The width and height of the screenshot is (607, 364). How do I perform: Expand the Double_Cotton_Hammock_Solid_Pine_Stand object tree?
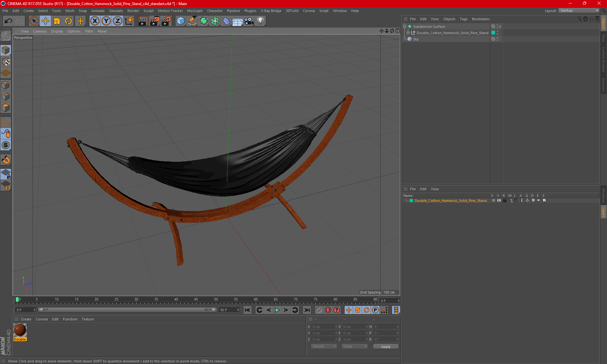tap(408, 33)
